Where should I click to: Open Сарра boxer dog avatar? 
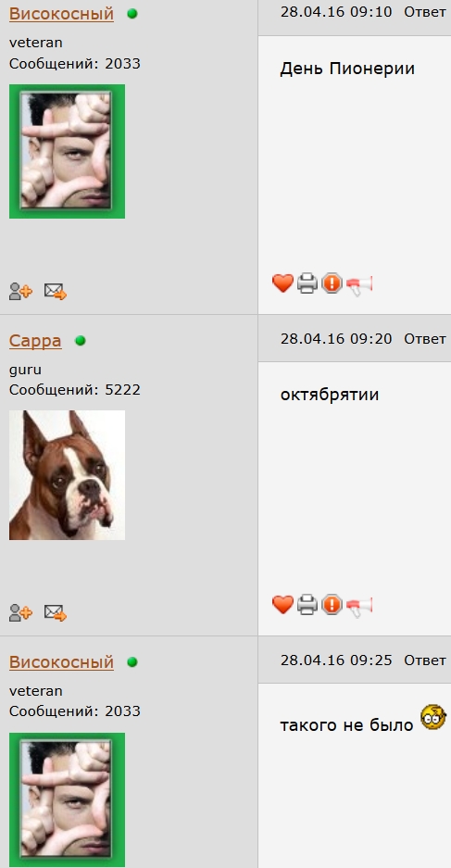[x=67, y=475]
